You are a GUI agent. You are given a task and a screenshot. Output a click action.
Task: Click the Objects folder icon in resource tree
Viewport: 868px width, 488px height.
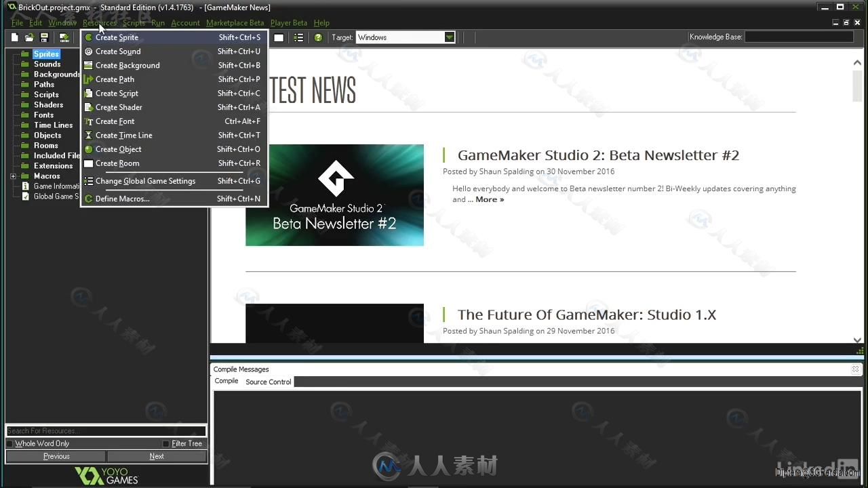(x=25, y=135)
